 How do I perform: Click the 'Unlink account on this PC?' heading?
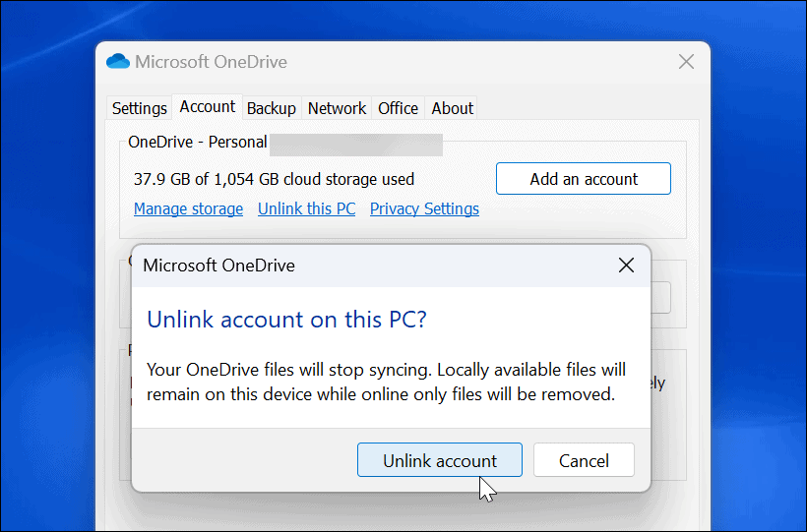tap(286, 320)
